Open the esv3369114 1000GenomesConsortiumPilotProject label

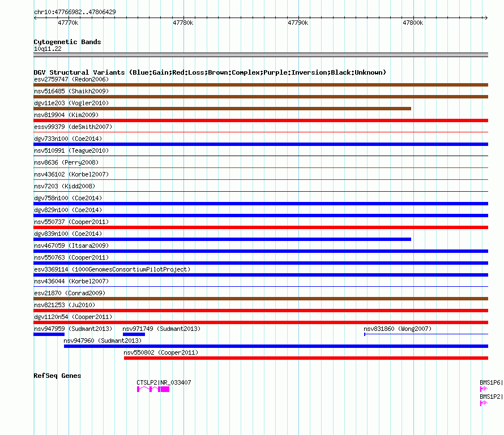pyautogui.click(x=112, y=269)
